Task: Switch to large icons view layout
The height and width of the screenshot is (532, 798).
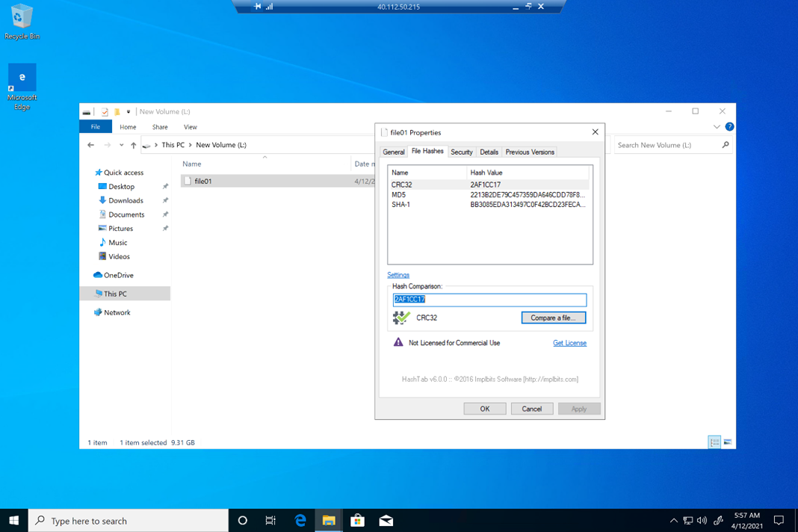Action: click(728, 442)
